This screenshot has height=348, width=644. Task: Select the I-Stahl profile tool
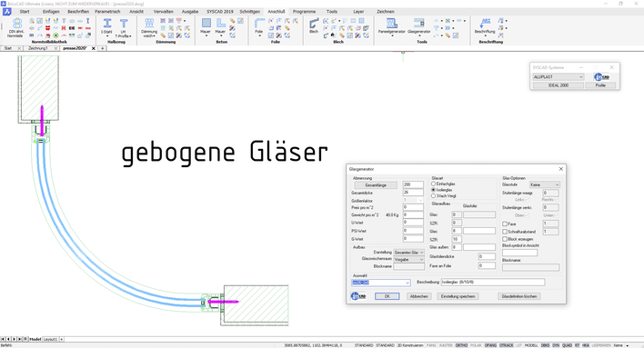click(x=106, y=27)
